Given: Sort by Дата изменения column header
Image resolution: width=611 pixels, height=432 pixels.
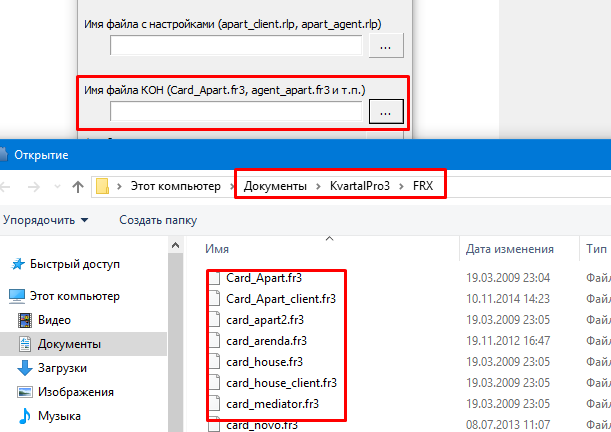Looking at the screenshot, I should [x=508, y=249].
